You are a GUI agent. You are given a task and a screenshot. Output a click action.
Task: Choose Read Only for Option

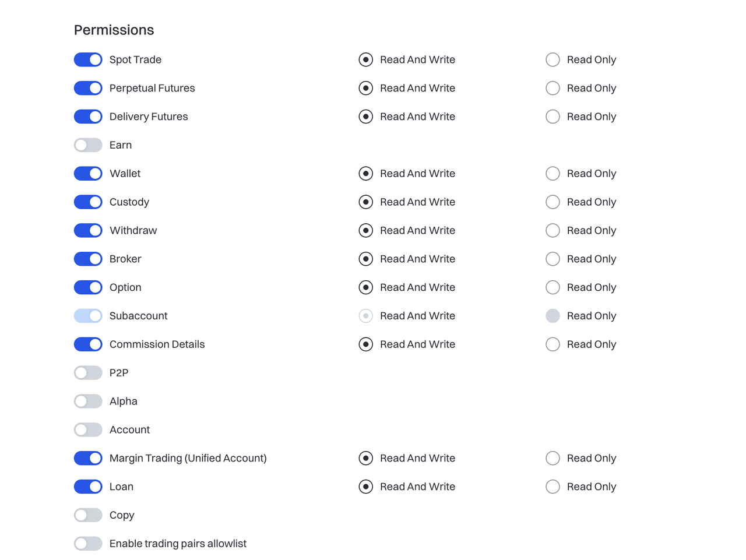point(553,287)
